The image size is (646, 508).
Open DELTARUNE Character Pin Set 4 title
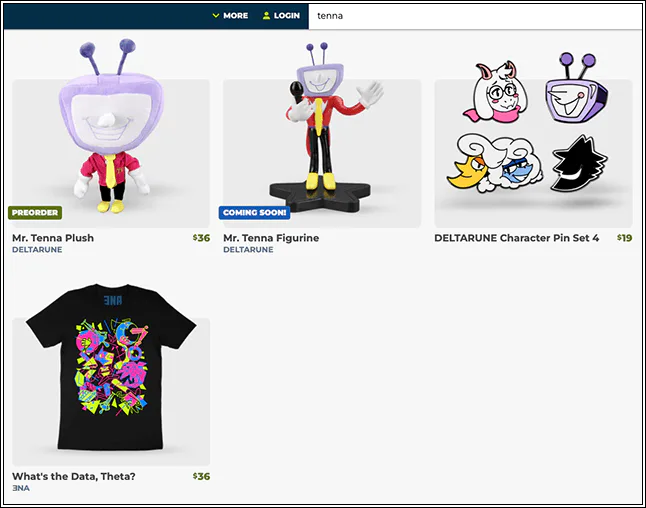tap(516, 238)
